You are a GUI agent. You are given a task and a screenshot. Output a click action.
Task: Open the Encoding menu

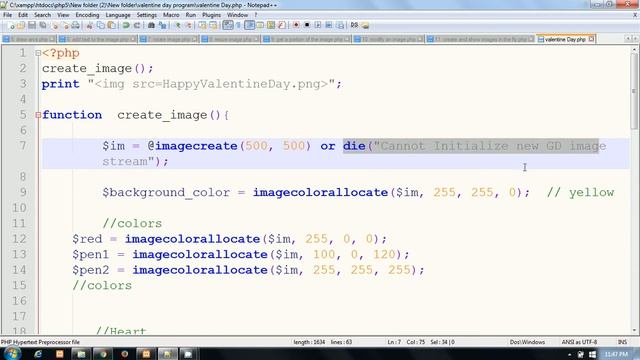(x=87, y=15)
